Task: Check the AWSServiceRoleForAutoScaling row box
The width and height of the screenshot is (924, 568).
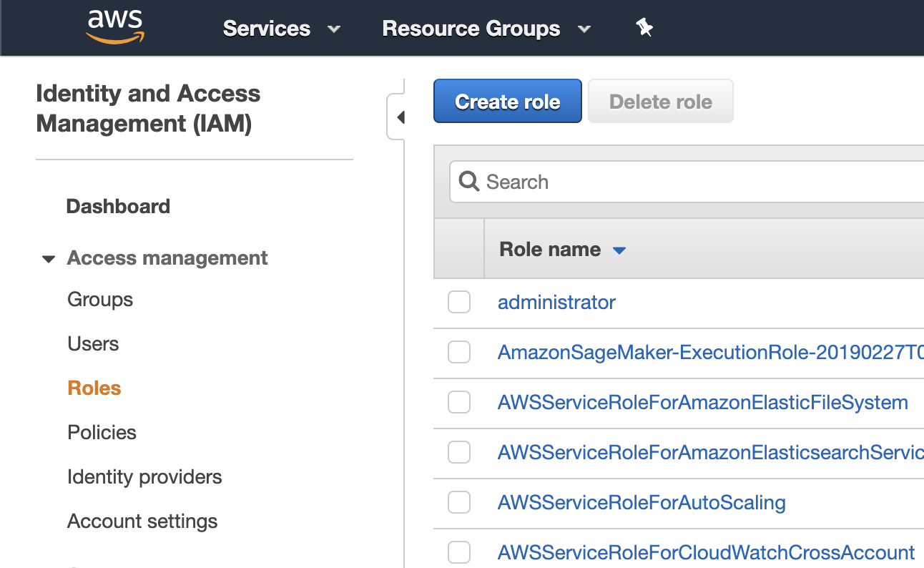Action: (x=459, y=502)
